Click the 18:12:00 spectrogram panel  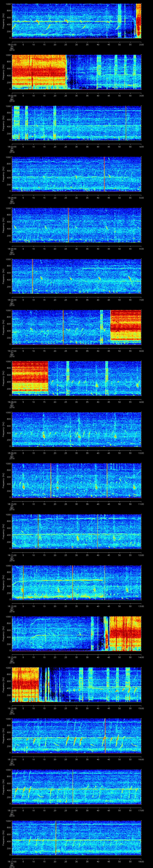tap(77, 582)
